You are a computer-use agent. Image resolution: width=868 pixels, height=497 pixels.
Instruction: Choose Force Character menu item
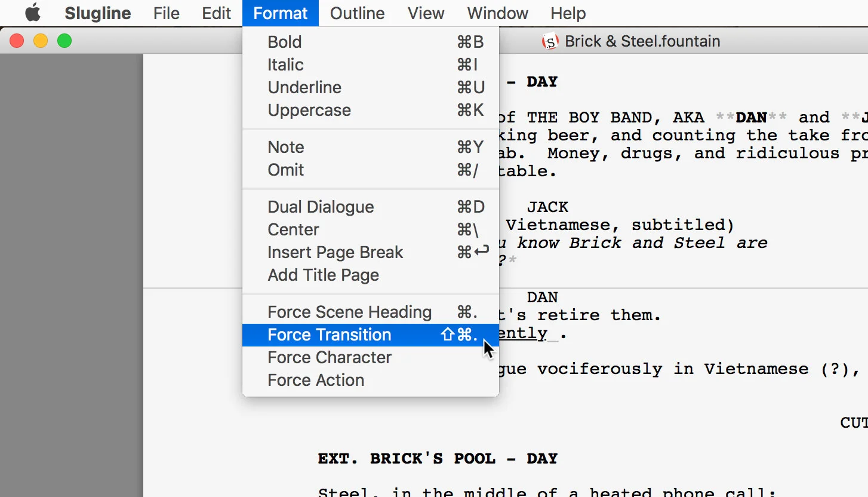pyautogui.click(x=371, y=357)
